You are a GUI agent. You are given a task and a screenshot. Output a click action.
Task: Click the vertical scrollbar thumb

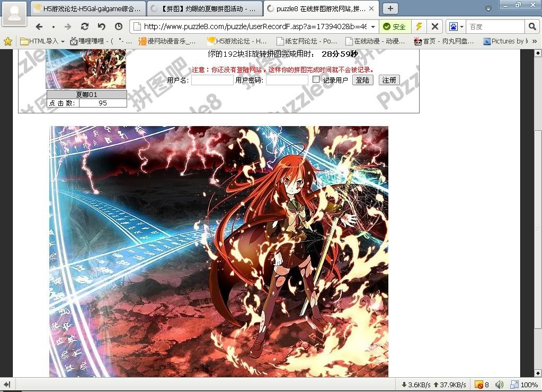pos(538,229)
